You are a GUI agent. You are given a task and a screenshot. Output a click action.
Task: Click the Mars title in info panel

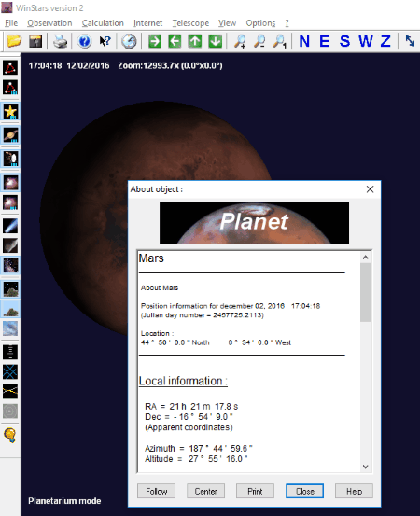tap(151, 258)
